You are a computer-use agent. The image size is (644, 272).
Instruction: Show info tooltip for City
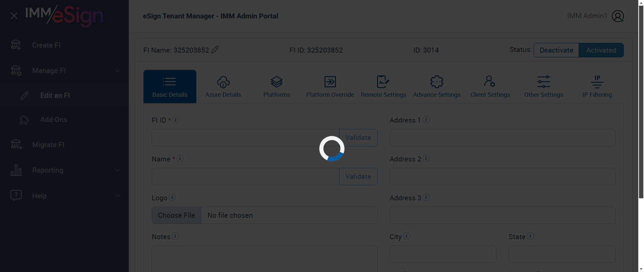click(407, 236)
